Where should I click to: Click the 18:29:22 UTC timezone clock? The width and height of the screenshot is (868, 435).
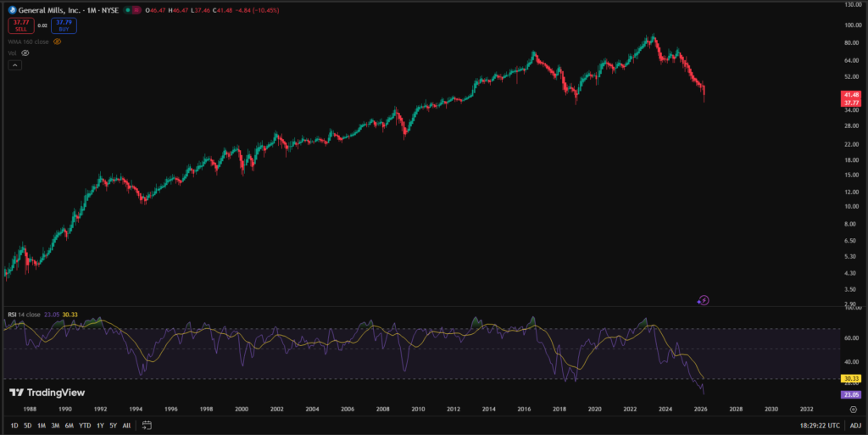[x=820, y=426]
